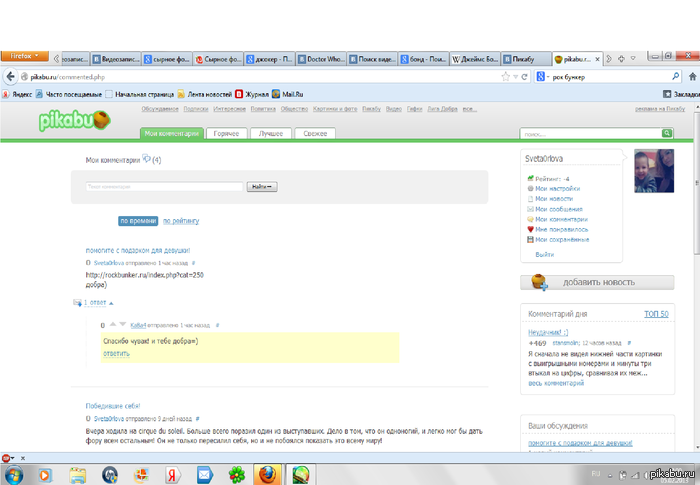Switch to the 'Горячее' tab

point(226,134)
